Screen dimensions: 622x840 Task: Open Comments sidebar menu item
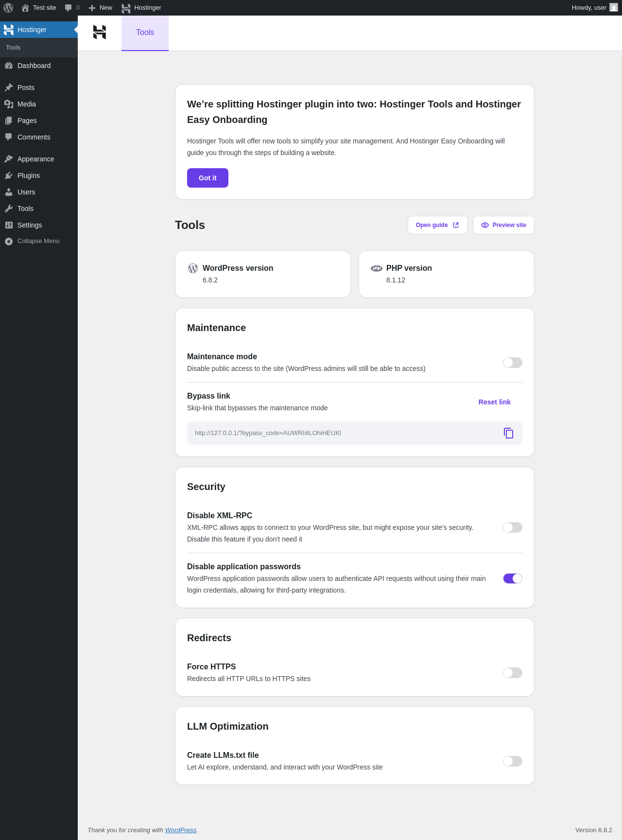click(39, 137)
